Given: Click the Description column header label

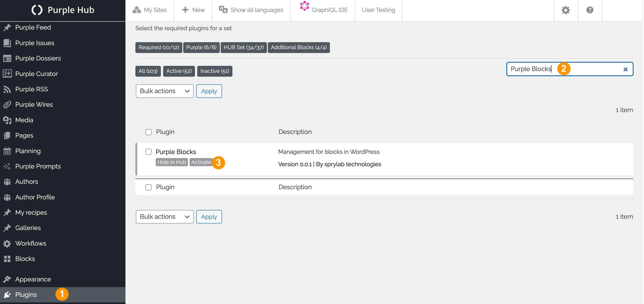Looking at the screenshot, I should 295,132.
